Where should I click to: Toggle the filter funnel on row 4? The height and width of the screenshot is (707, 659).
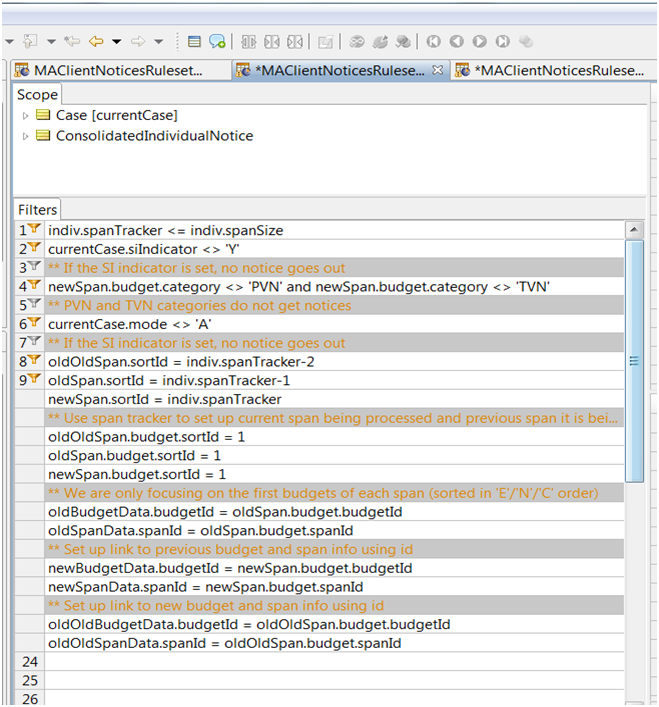(x=34, y=285)
